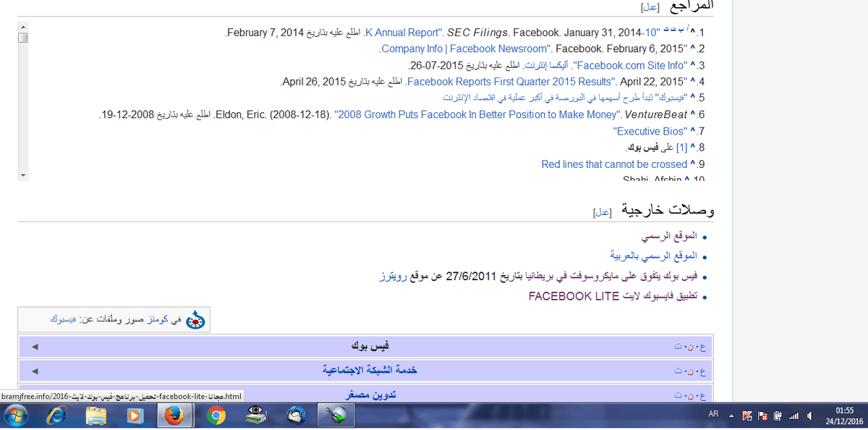Open the network signal tray icon

coord(793,416)
